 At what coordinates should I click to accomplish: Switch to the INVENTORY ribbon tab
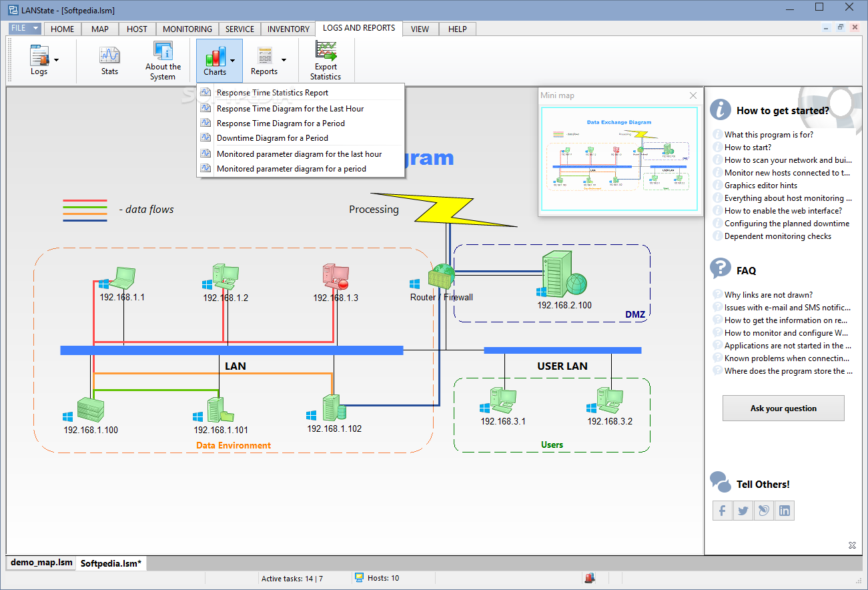click(x=288, y=29)
